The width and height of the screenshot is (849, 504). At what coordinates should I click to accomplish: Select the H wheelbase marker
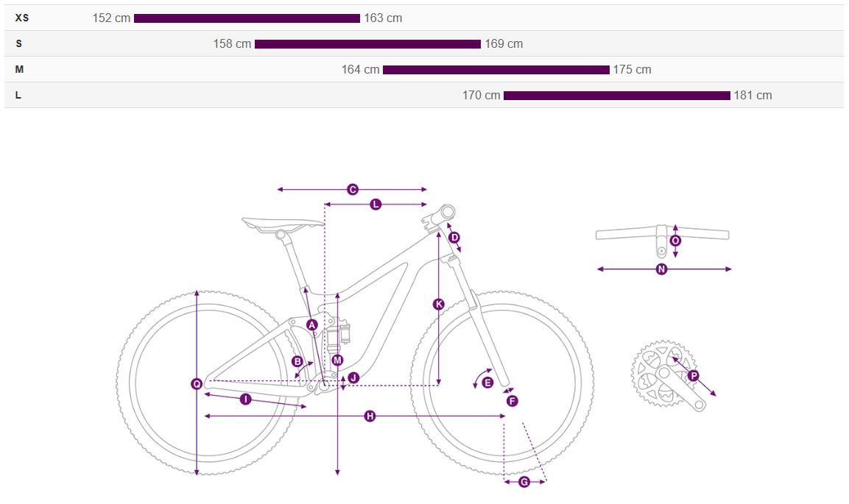[370, 416]
